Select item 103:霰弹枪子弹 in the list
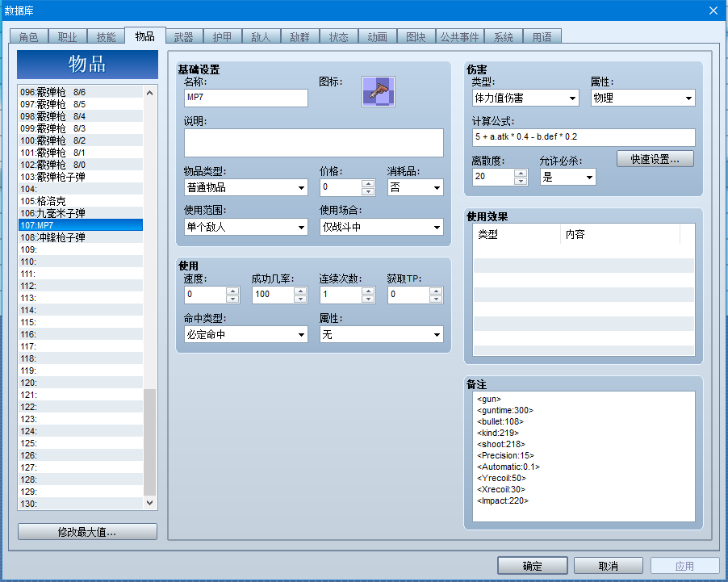Screen dimensions: 728x582 click(x=81, y=177)
